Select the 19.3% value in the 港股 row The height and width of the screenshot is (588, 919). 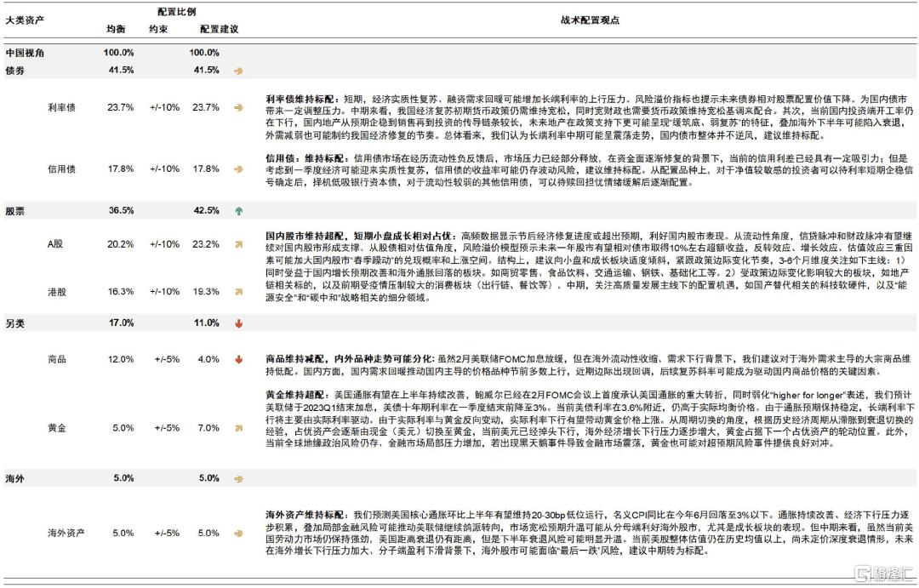[206, 292]
